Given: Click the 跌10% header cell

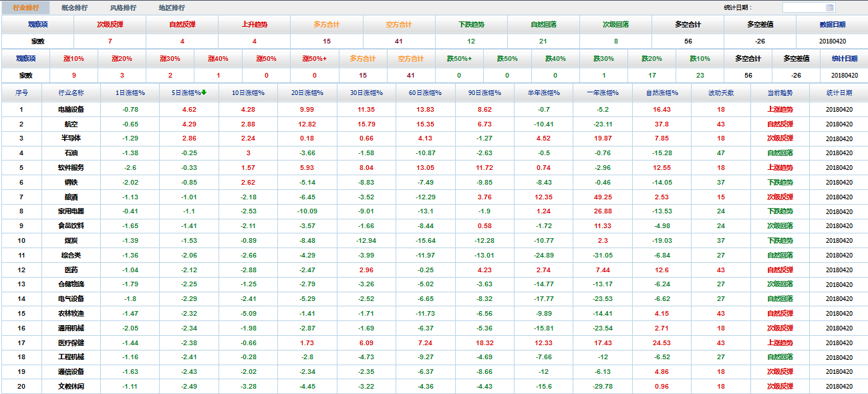Looking at the screenshot, I should tap(700, 59).
